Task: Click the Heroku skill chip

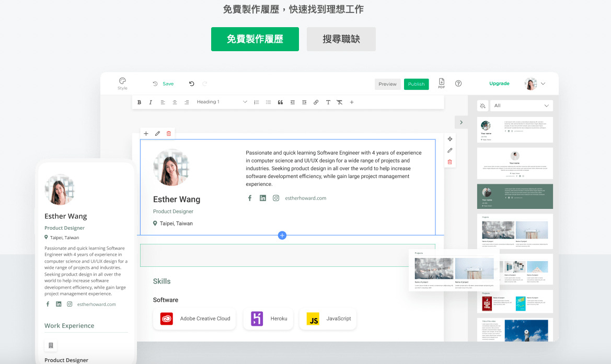Action: point(268,319)
